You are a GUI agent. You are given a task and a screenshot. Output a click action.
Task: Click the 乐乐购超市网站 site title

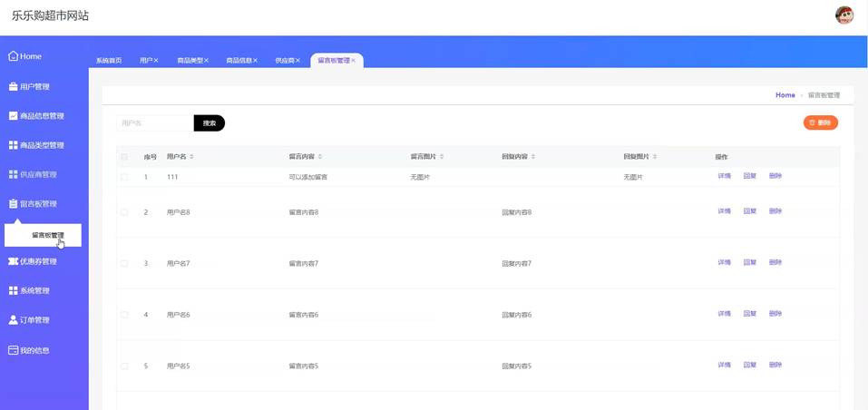(x=51, y=16)
